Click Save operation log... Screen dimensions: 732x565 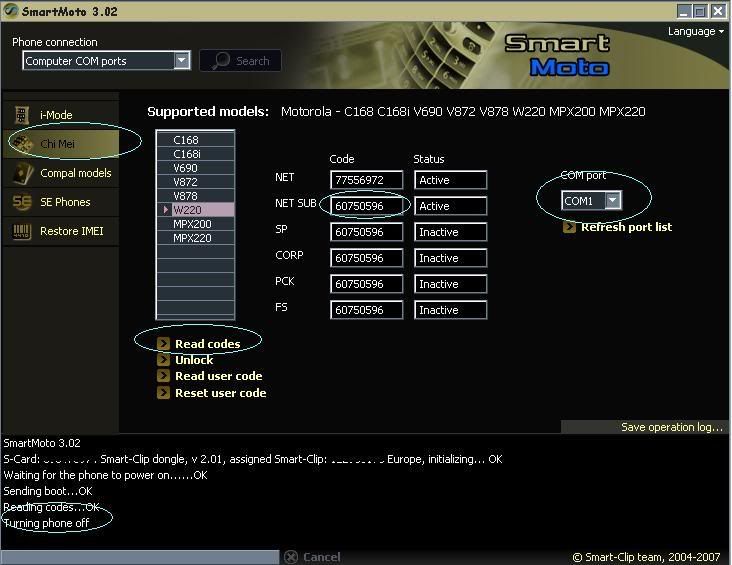coord(672,427)
